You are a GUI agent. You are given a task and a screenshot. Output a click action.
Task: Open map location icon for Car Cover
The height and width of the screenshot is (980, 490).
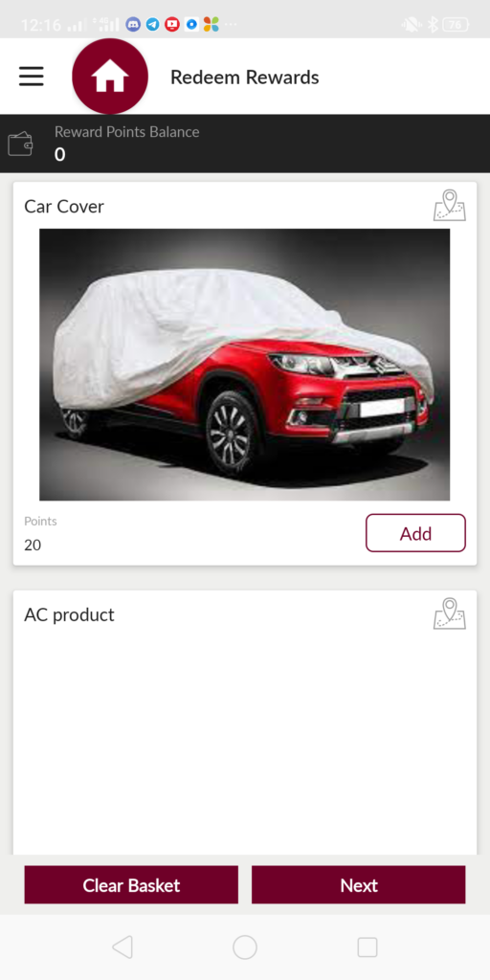(x=450, y=206)
